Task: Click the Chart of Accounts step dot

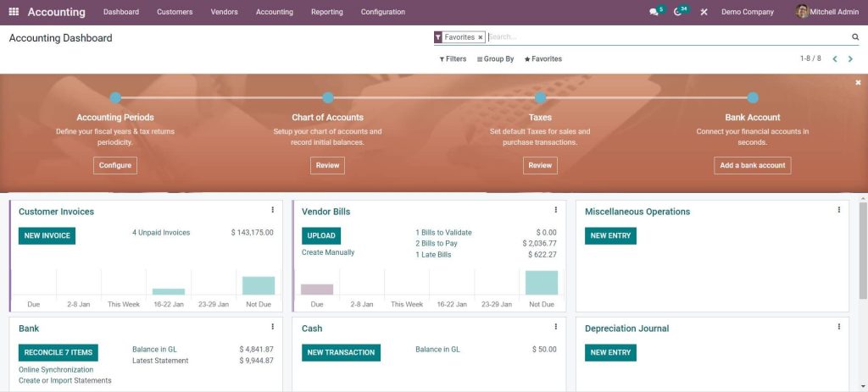Action: [328, 98]
